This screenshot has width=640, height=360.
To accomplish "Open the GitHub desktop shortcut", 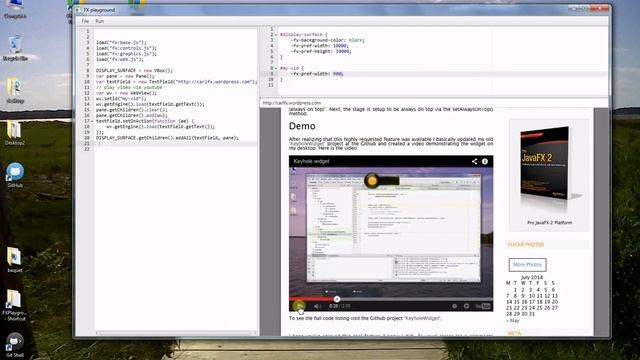I will click(x=15, y=175).
